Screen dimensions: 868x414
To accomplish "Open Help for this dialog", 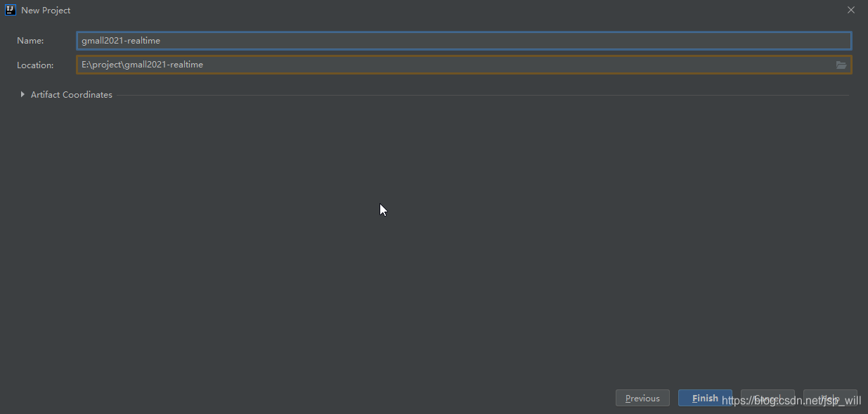I will coord(830,398).
